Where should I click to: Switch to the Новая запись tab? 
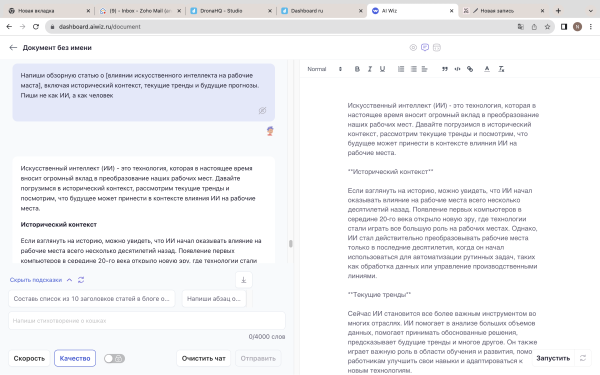coord(502,11)
